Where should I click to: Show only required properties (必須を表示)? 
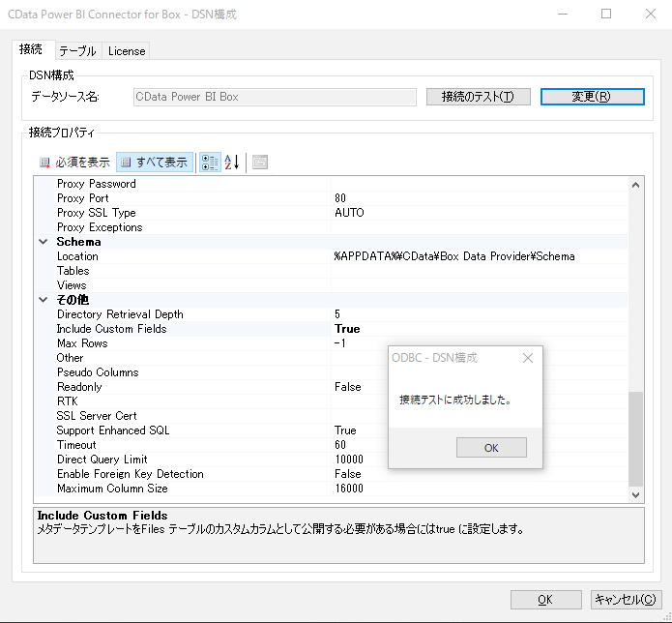tap(74, 163)
